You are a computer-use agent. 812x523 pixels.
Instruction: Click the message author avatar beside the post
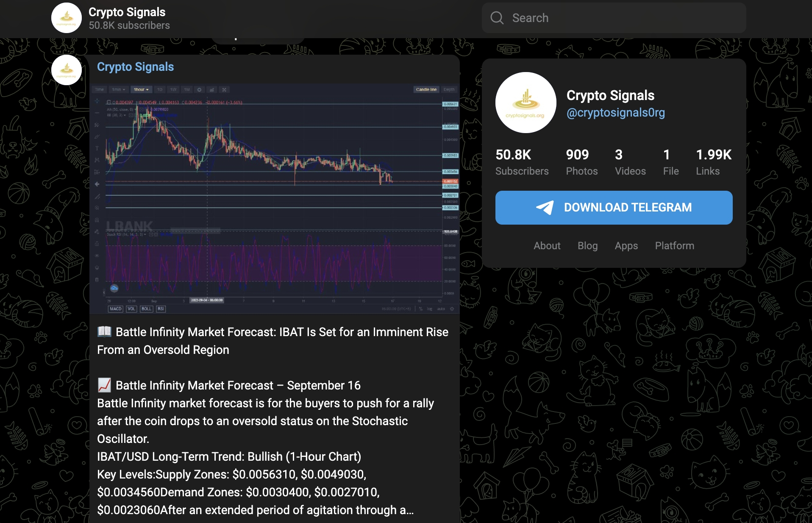click(67, 70)
